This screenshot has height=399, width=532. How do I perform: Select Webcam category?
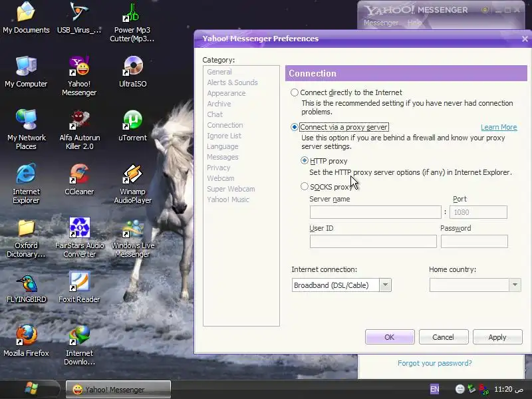(220, 178)
